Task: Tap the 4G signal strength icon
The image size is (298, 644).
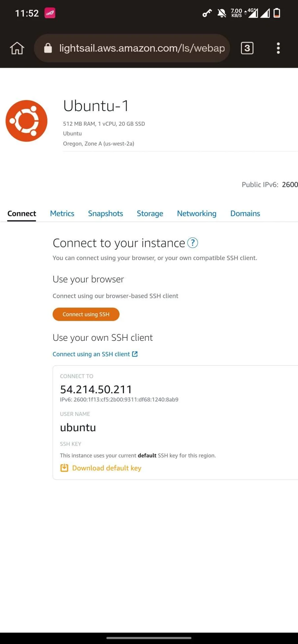Action: coord(253,13)
